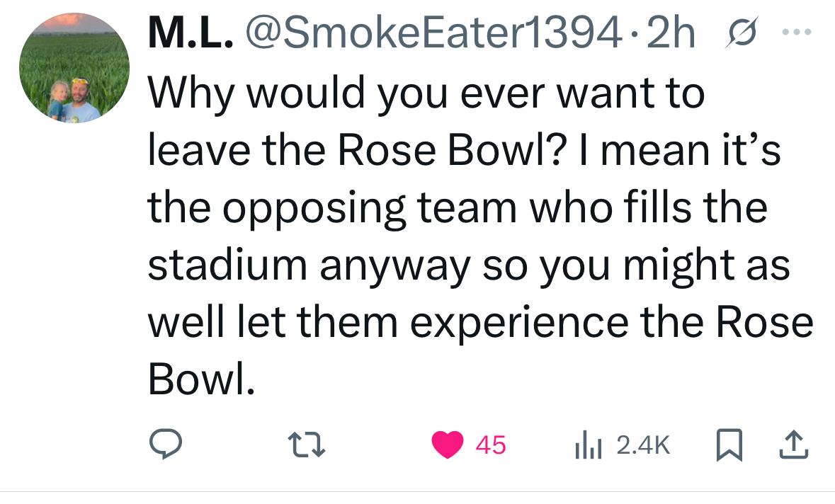Click the first line "Why would you ever want to"

(x=425, y=95)
